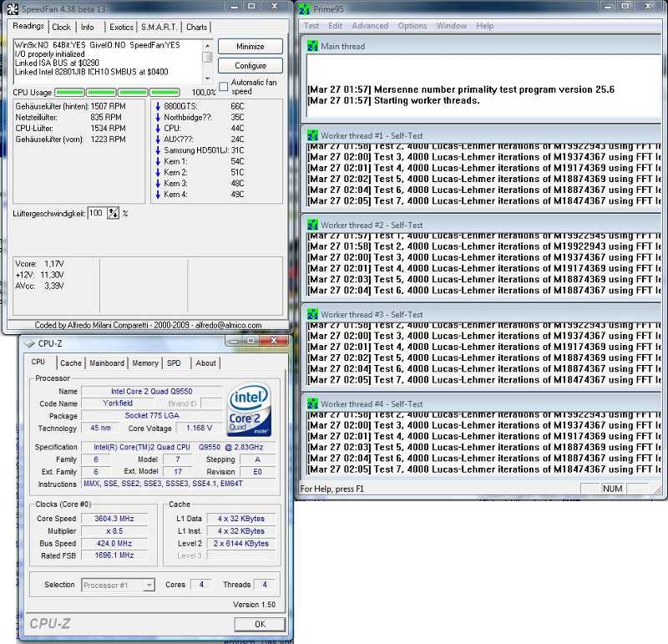
Task: Open the Prime95 Advanced menu
Action: coord(370,26)
